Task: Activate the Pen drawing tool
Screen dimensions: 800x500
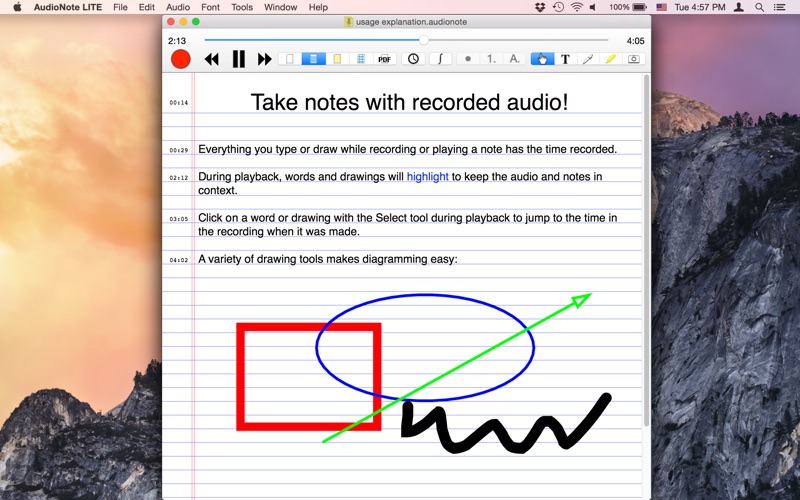Action: 588,59
